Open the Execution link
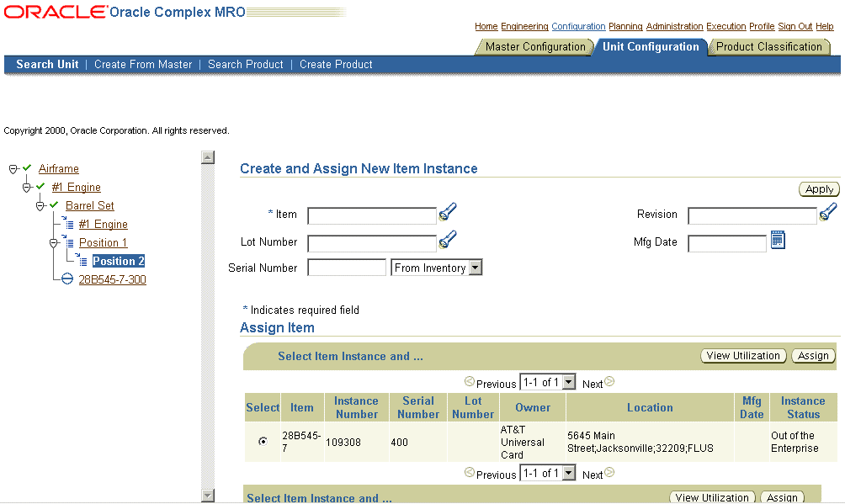 (x=725, y=26)
